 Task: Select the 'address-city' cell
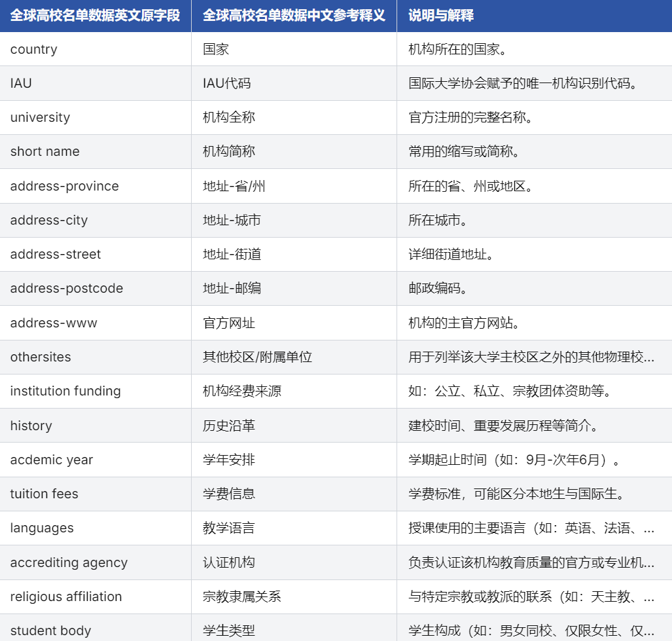96,220
